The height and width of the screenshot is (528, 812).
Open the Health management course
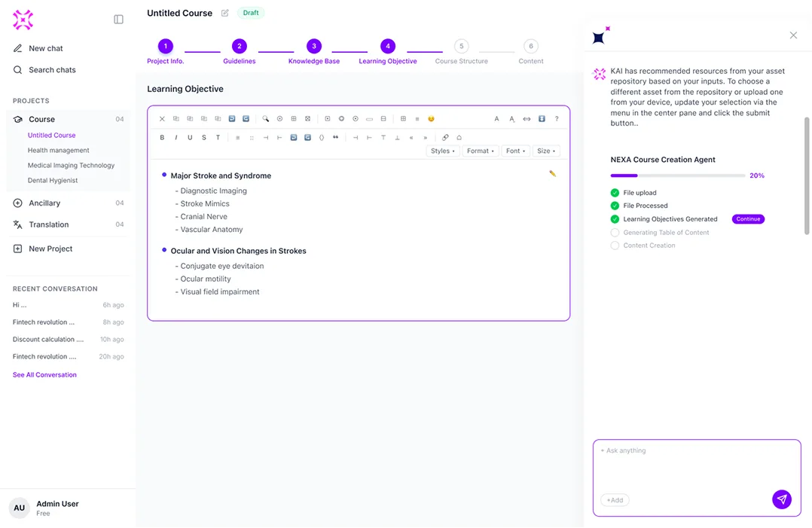[x=59, y=150]
